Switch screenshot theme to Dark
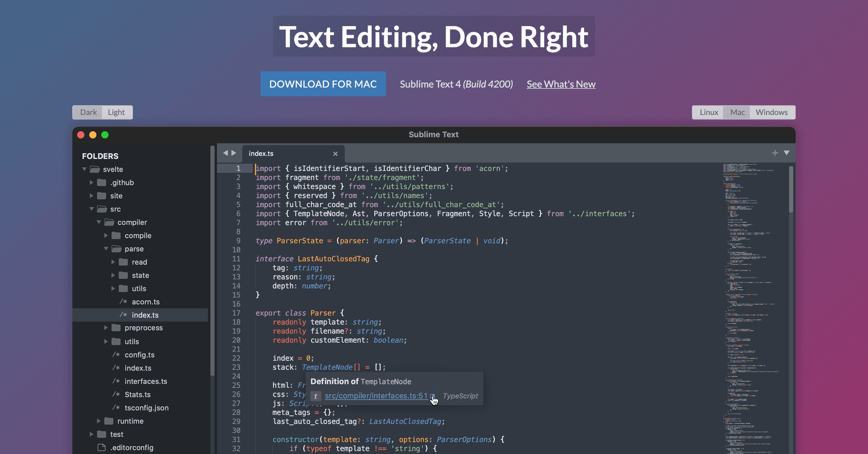868x454 pixels. (x=88, y=112)
